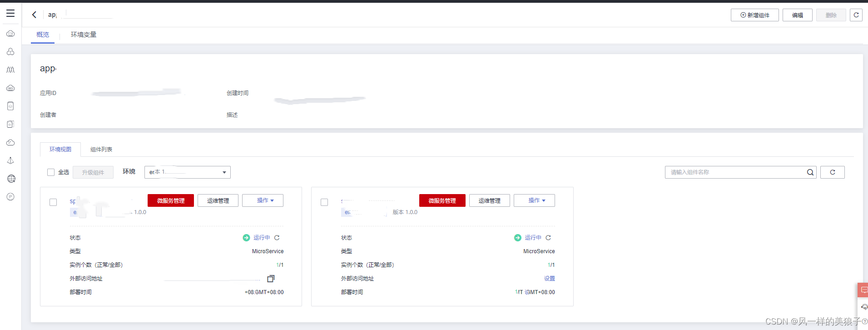Click the pyramid-shaped sidebar icon
Screen dimensions: 868x330
[x=10, y=160]
